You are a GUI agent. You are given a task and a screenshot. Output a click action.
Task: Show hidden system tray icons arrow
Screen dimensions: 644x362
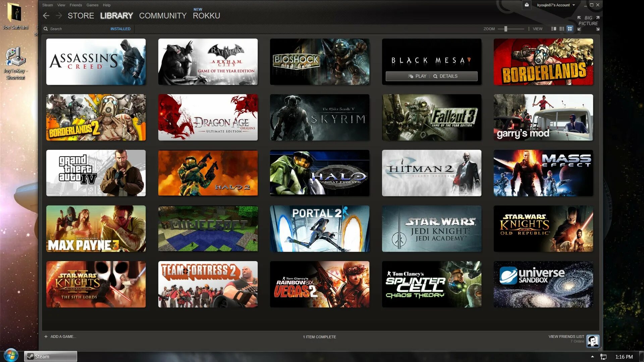click(x=592, y=357)
